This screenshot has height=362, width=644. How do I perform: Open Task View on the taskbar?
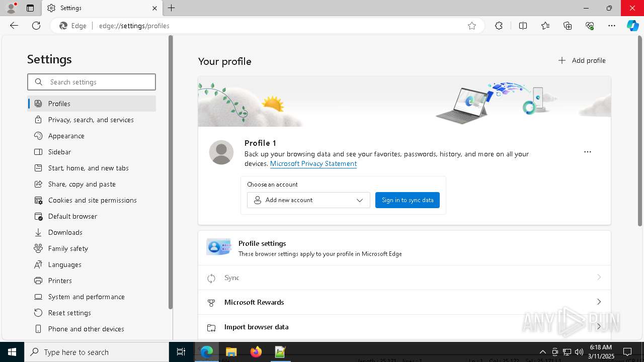[181, 352]
